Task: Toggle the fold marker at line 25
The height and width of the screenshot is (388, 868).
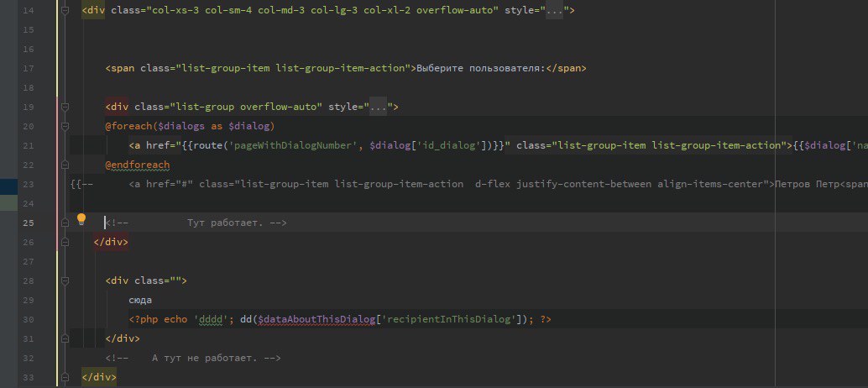Action: tap(65, 223)
